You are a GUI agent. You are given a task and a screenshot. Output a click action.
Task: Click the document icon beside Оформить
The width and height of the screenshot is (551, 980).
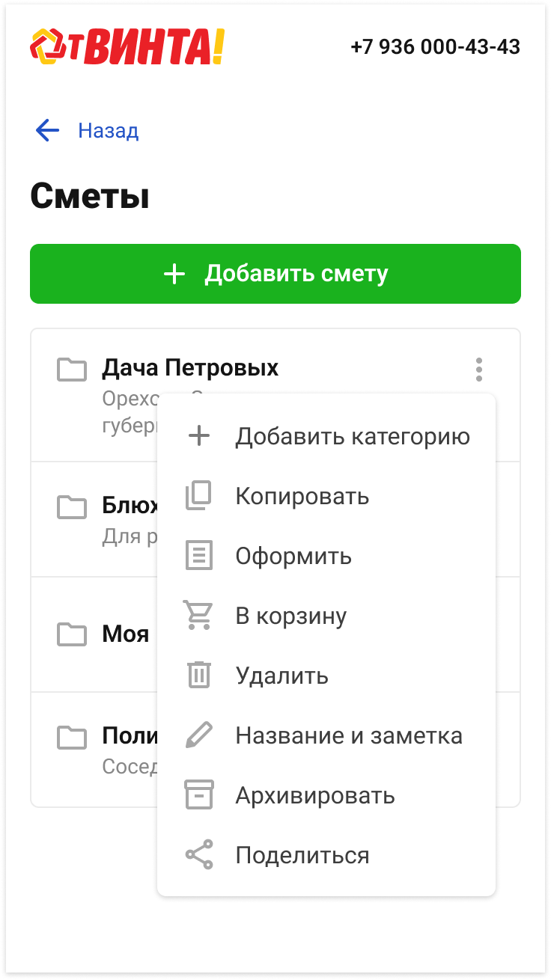point(199,556)
